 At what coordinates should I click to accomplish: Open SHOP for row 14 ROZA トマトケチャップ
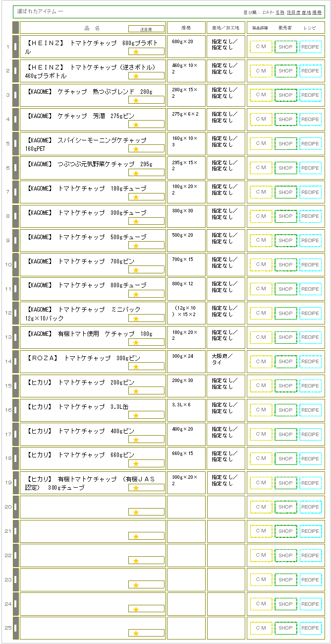[x=285, y=362]
